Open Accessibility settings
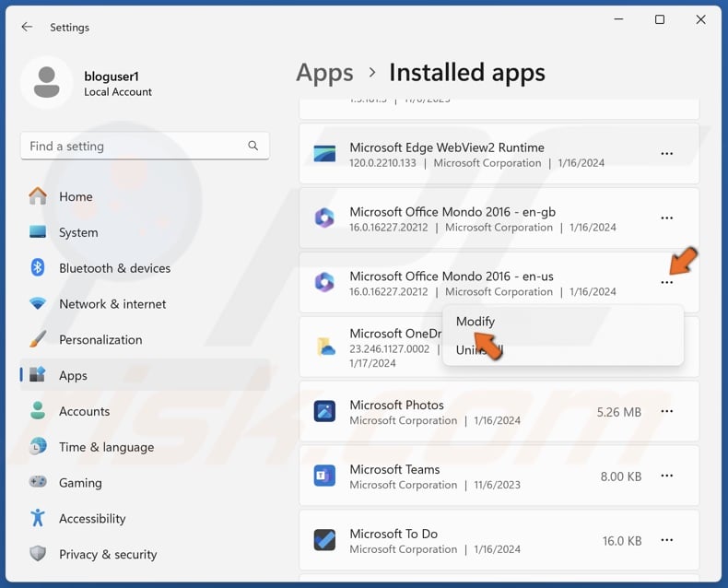This screenshot has height=588, width=728. (x=145, y=518)
